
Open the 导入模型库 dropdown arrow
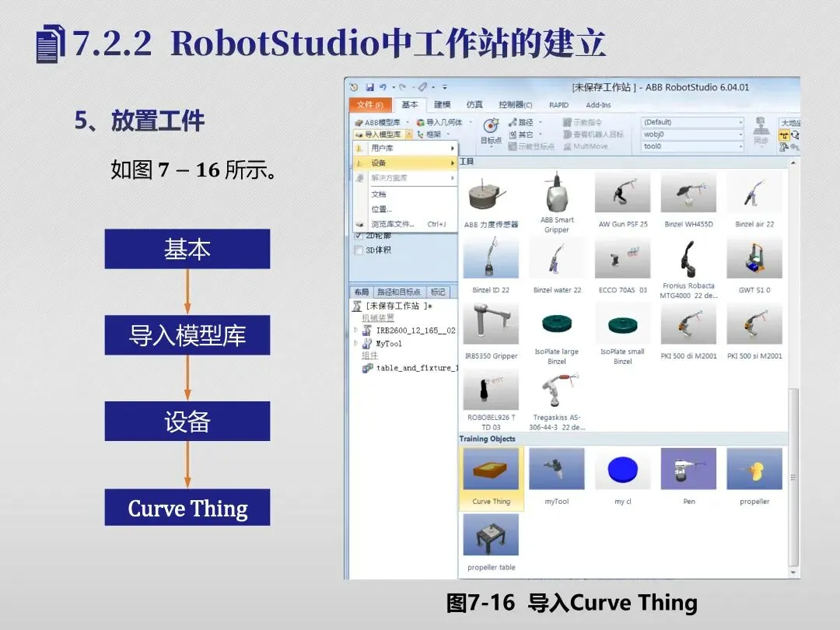409,135
